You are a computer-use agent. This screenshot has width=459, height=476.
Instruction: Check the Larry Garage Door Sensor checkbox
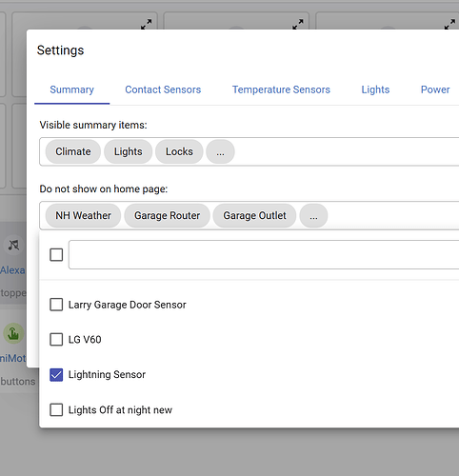[x=56, y=305]
